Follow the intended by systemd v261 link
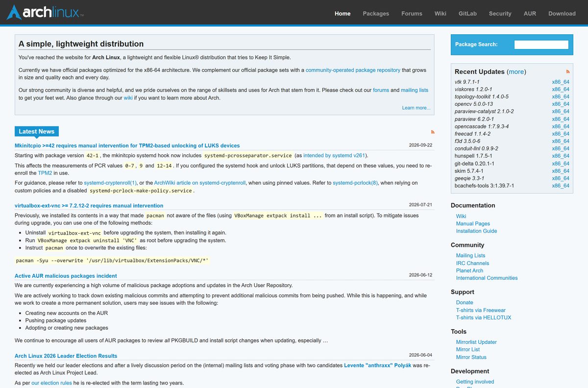 pyautogui.click(x=335, y=155)
